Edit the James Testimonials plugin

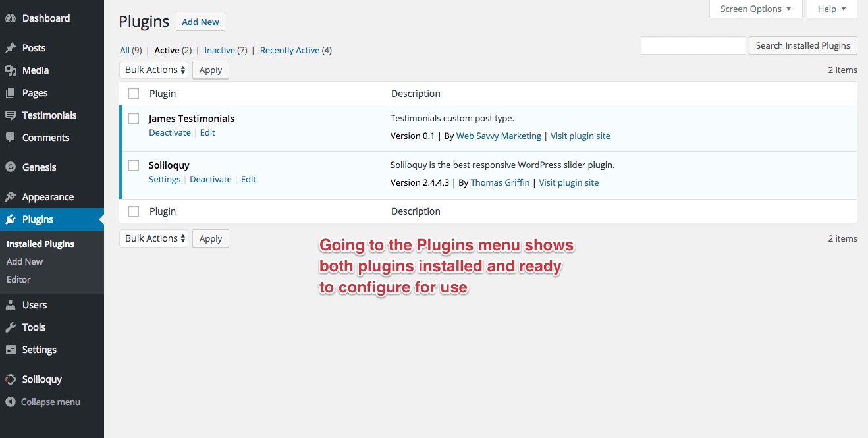(207, 133)
